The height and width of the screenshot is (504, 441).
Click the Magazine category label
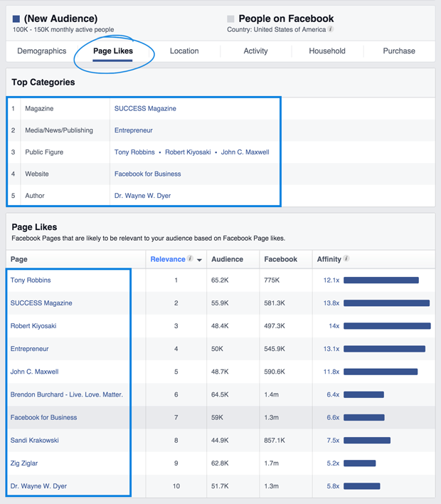click(39, 109)
